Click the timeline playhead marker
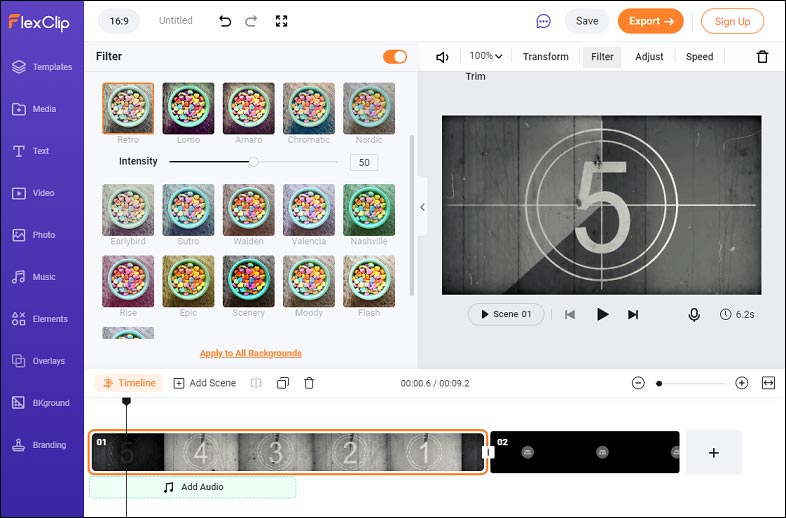The image size is (786, 518). [126, 401]
